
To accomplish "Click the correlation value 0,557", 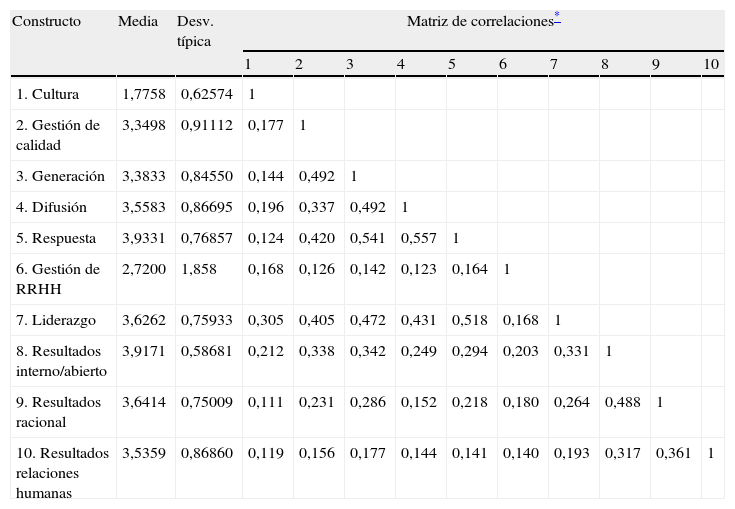I will coord(418,240).
